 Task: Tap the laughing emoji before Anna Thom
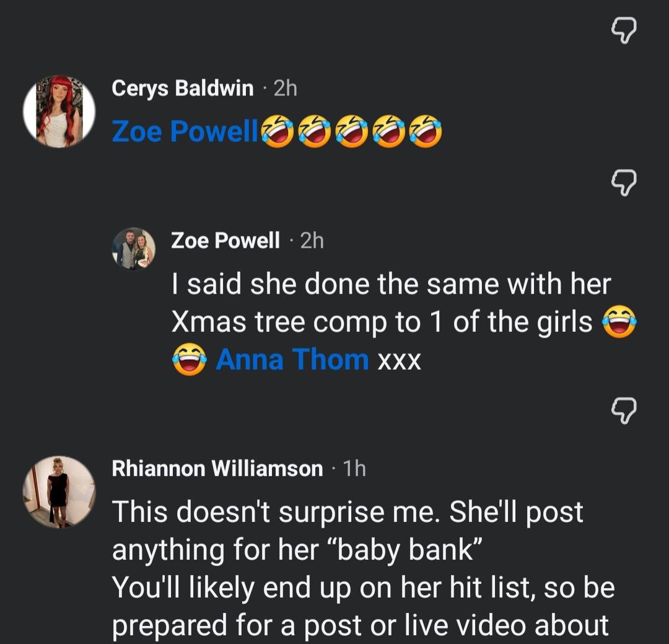(x=190, y=359)
